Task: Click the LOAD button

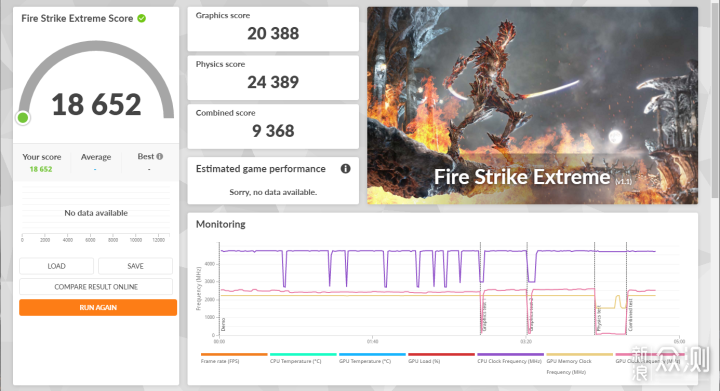Action: click(x=56, y=266)
